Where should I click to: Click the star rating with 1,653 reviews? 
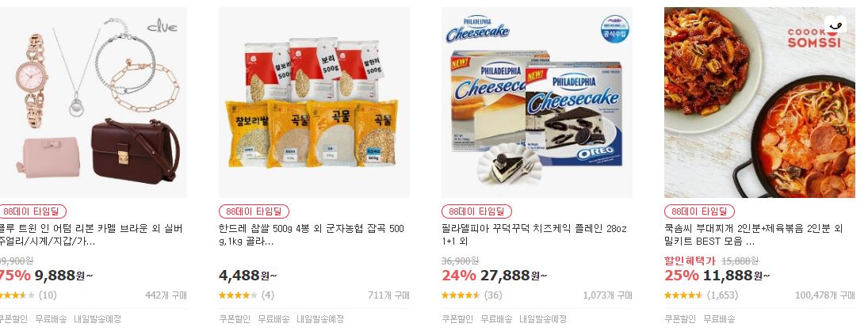pyautogui.click(x=701, y=295)
